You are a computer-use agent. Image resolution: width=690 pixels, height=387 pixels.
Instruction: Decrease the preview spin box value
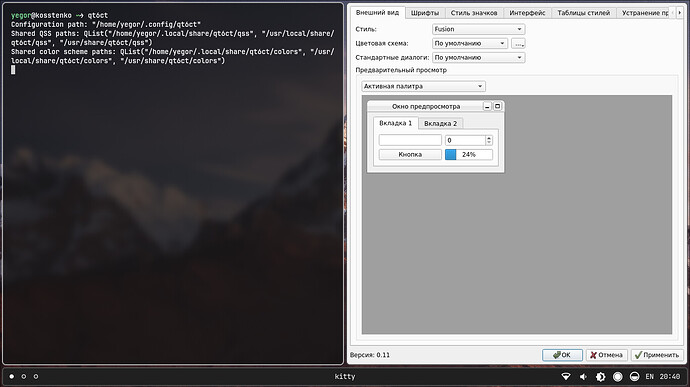(489, 143)
